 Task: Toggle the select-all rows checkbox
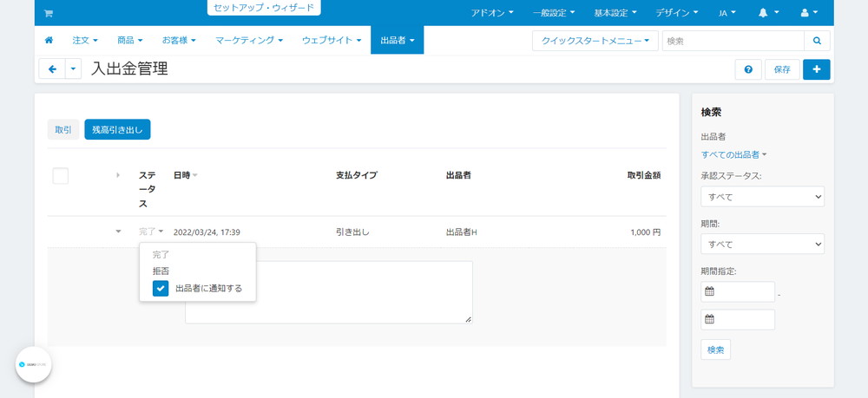tap(61, 176)
